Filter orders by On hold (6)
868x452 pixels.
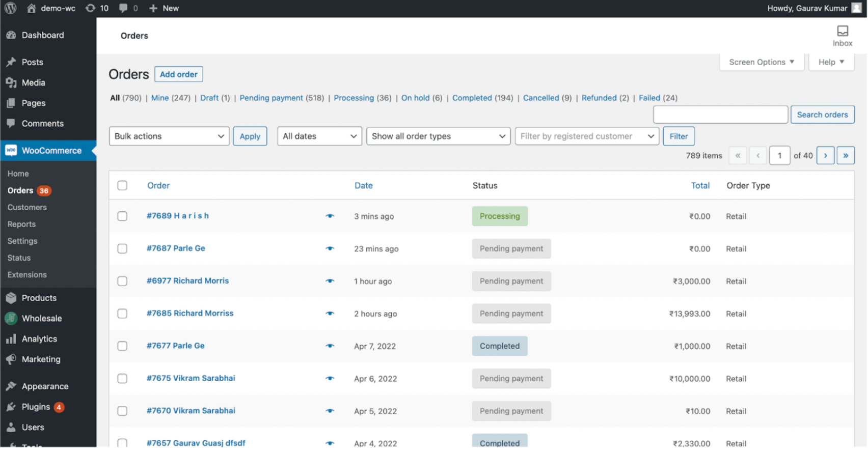(x=422, y=98)
